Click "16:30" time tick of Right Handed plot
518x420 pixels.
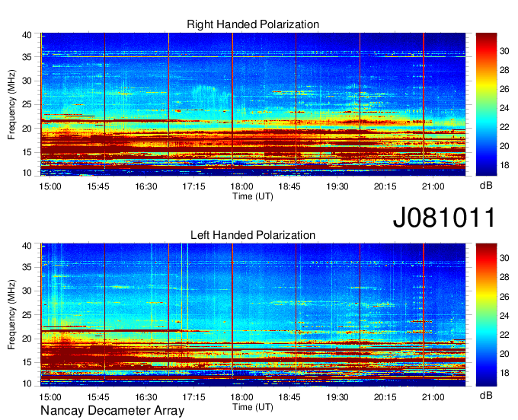[x=146, y=186]
